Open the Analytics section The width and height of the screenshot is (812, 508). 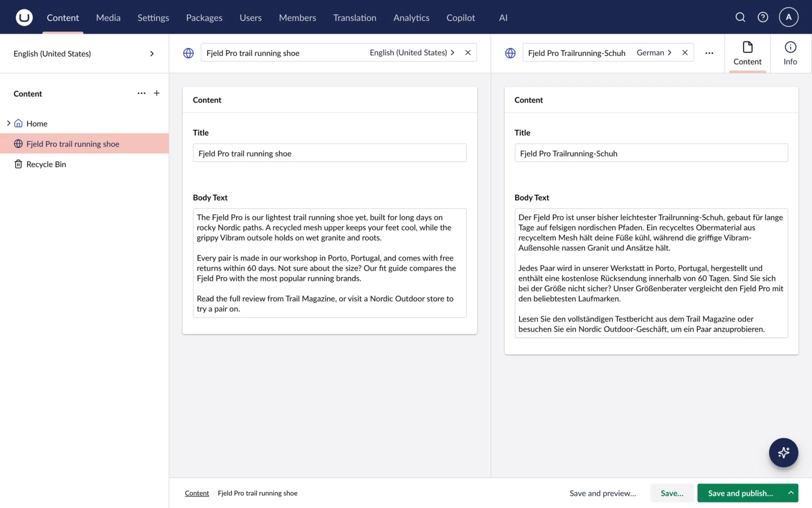[411, 17]
